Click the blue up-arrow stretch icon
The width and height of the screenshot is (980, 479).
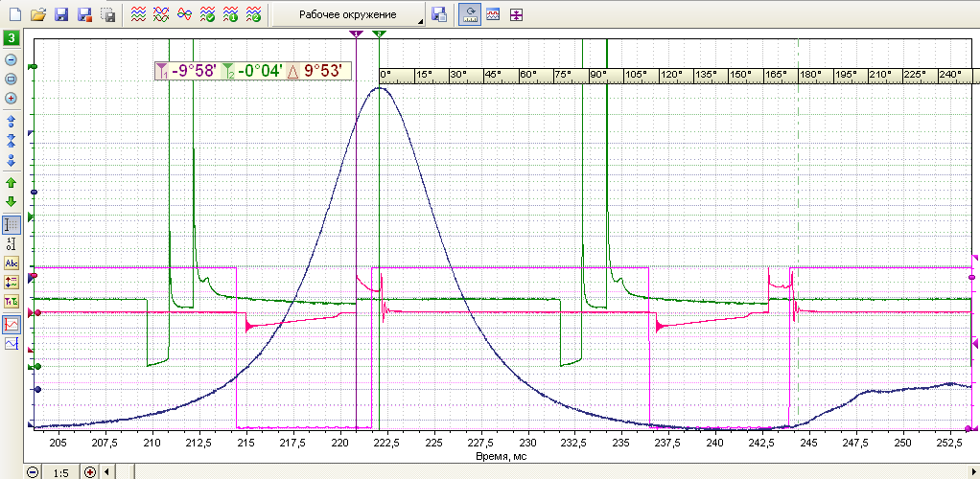point(12,121)
